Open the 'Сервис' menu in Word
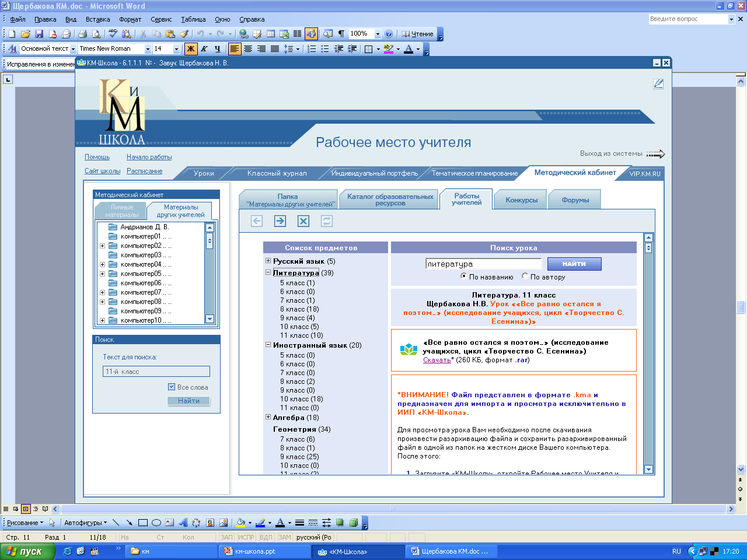Image resolution: width=747 pixels, height=560 pixels. click(161, 19)
